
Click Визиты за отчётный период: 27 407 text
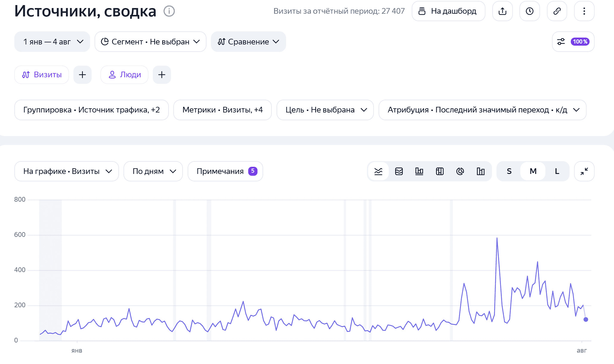tap(339, 11)
